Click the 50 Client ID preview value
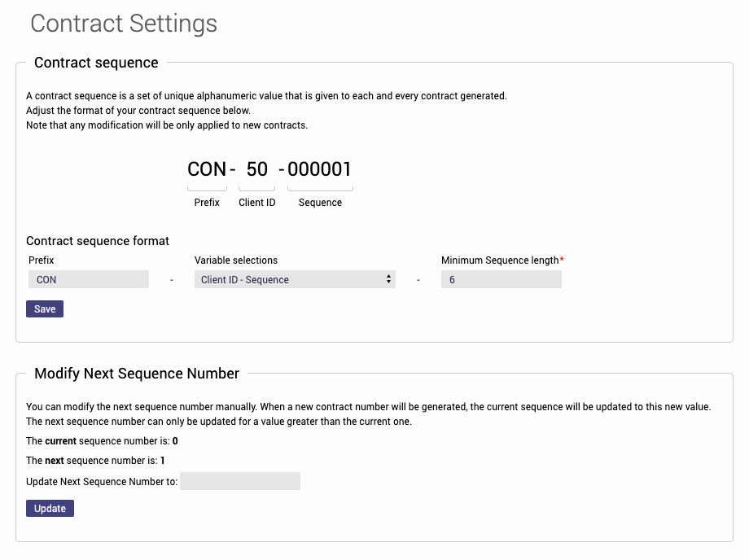The height and width of the screenshot is (560, 749). point(256,169)
